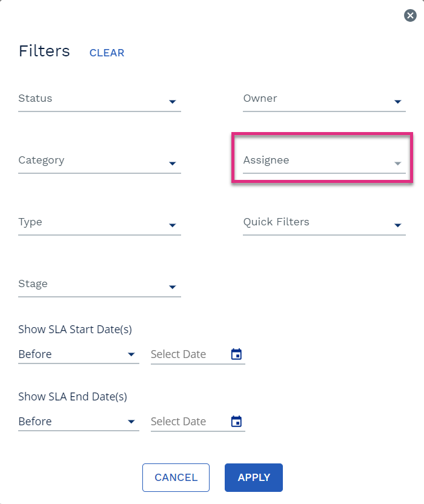Change Before option for SLA End Date
Screen dimensions: 424x504
78,422
